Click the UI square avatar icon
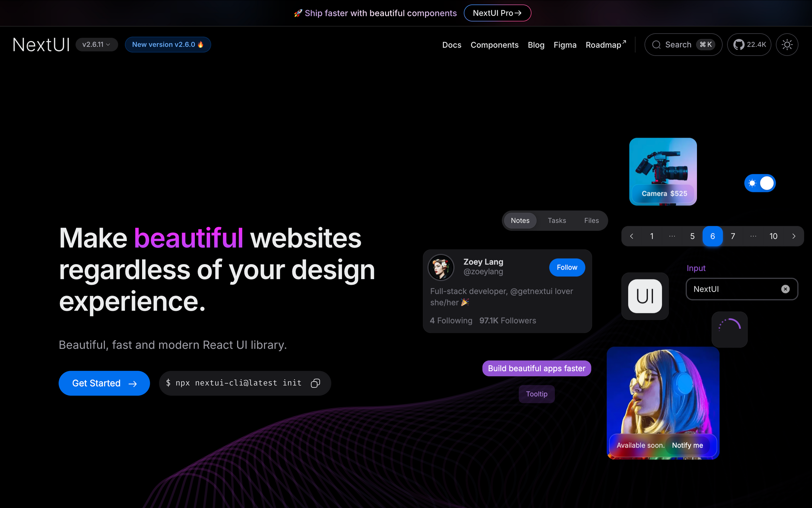 pyautogui.click(x=645, y=296)
